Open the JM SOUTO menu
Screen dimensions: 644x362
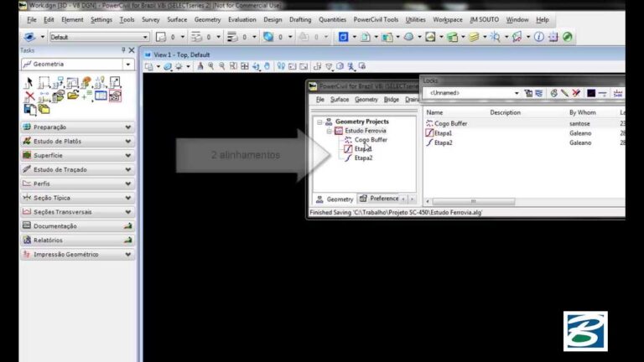click(484, 20)
